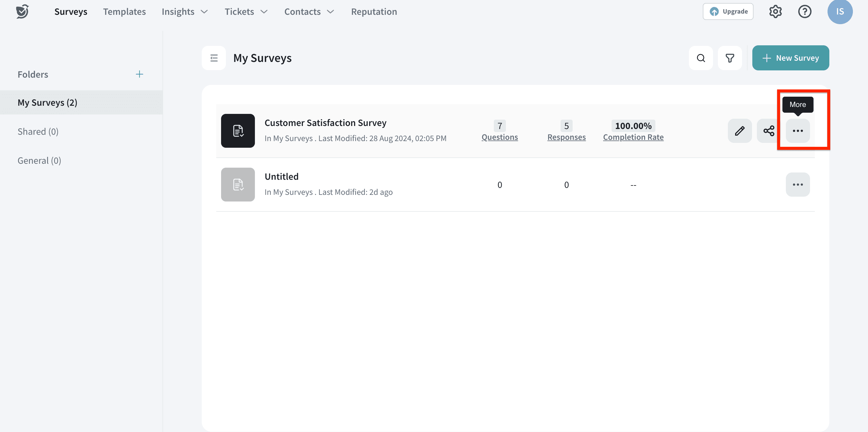Switch to the Templates section

tap(124, 11)
